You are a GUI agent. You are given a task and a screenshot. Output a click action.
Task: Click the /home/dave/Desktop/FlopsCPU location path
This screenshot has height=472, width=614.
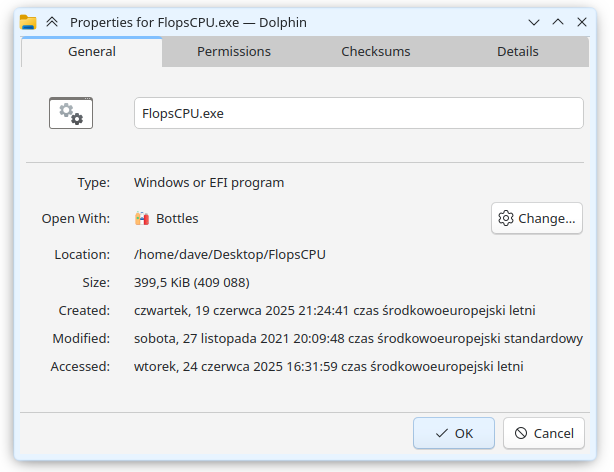point(230,254)
